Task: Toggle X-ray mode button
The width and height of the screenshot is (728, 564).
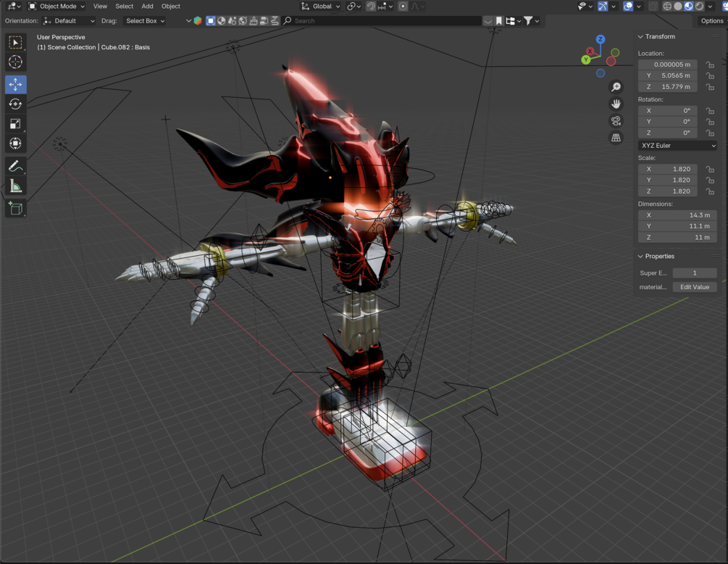Action: 653,6
